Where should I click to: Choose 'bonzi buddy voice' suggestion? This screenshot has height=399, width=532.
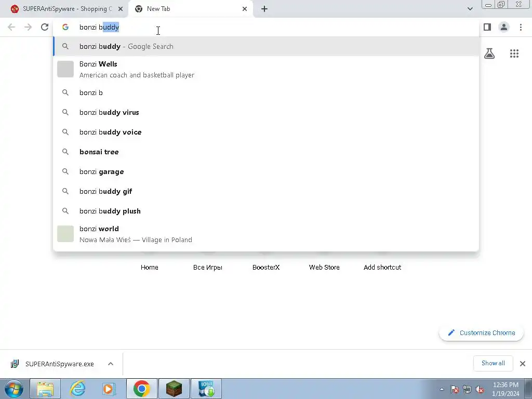click(x=267, y=132)
